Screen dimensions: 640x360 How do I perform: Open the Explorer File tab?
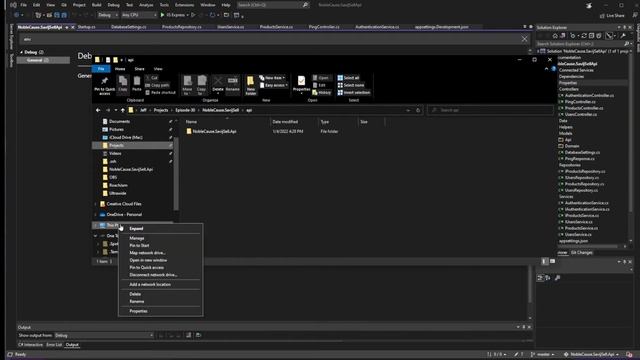tap(101, 69)
